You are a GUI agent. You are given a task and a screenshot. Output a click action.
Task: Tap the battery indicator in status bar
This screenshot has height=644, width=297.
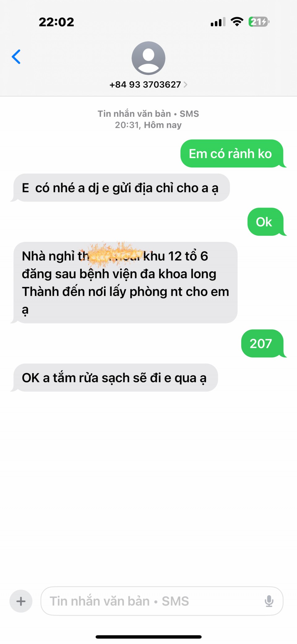click(x=259, y=22)
